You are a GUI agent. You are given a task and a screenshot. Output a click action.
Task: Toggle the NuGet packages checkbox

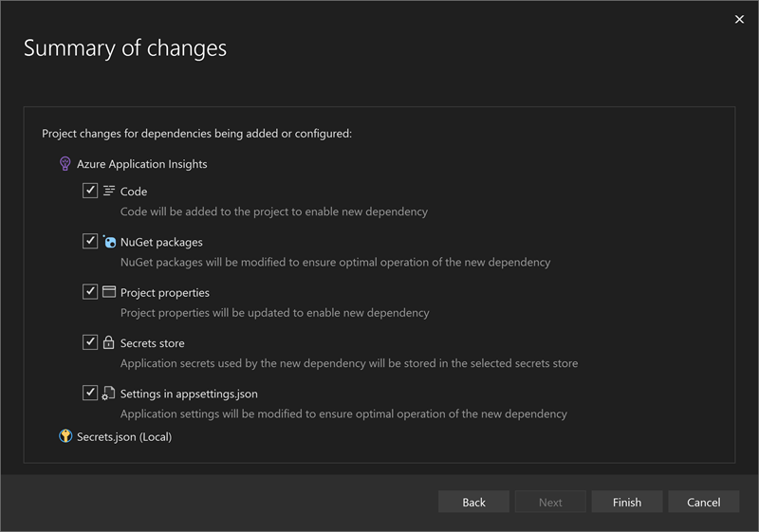click(90, 241)
